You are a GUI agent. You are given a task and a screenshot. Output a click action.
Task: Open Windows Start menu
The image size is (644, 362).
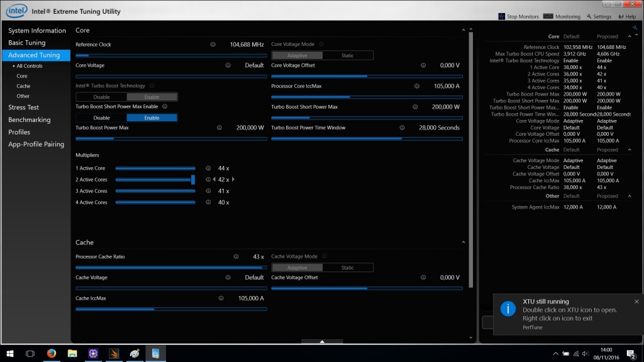coord(10,353)
